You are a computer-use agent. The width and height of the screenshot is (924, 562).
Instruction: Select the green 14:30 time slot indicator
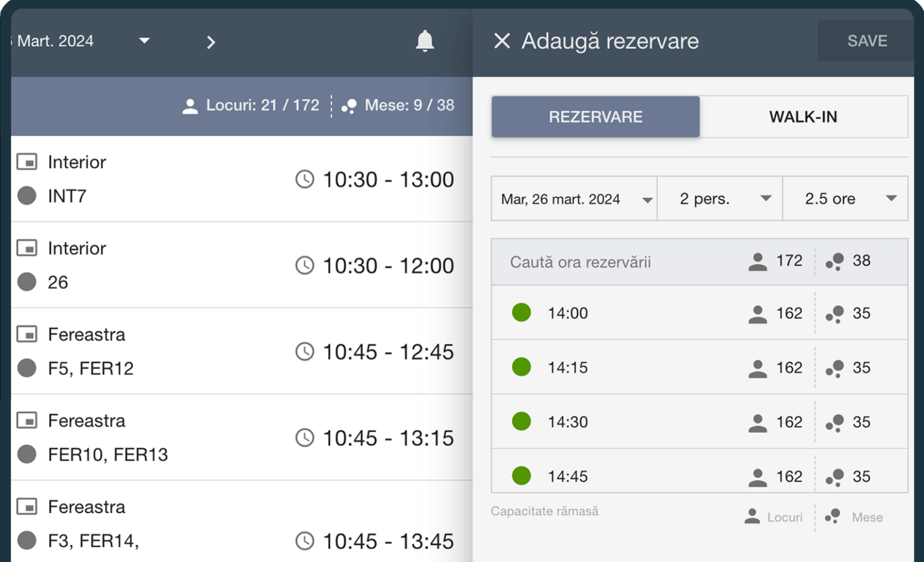point(522,421)
